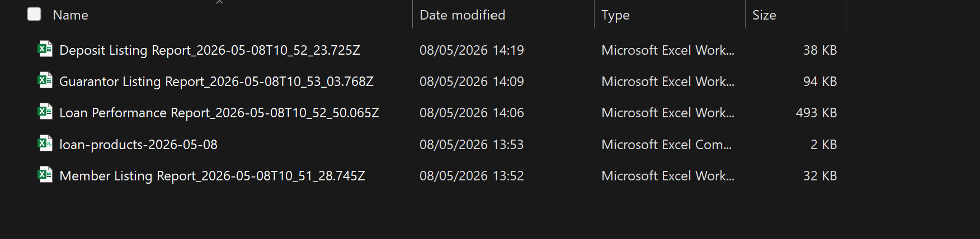The width and height of the screenshot is (980, 239).
Task: Click the 08/05/2026 13:52 modified date
Action: 472,176
